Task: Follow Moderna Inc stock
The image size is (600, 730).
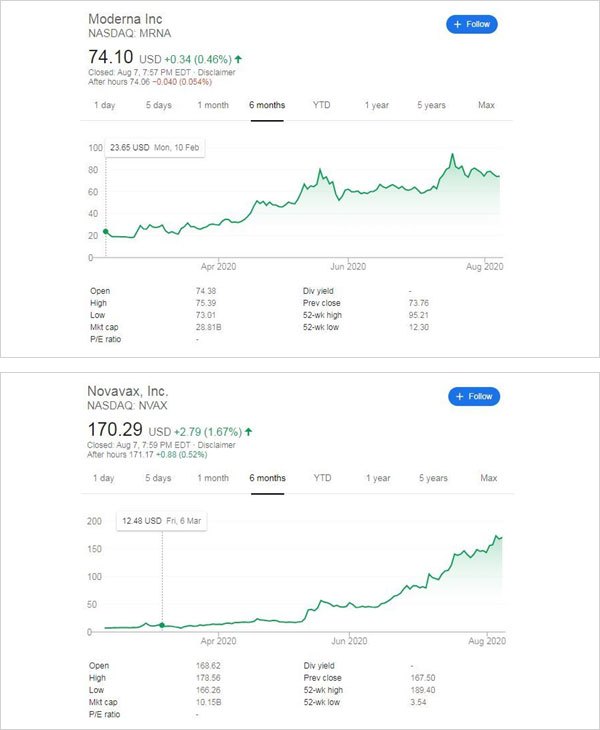Action: click(472, 24)
